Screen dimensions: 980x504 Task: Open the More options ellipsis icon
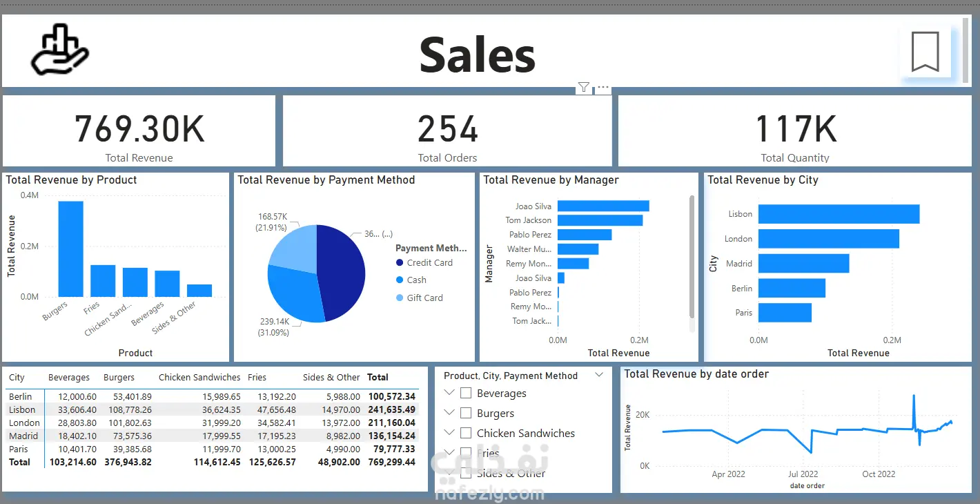click(x=603, y=87)
